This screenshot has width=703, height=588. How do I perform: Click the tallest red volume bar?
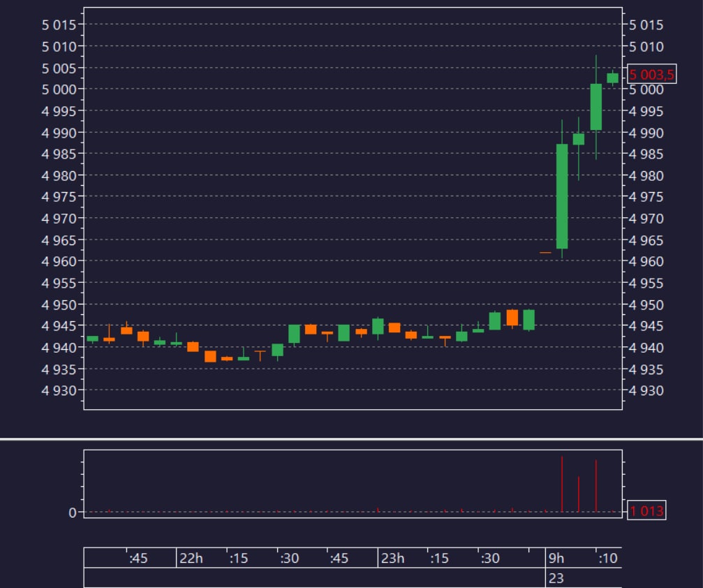562,484
